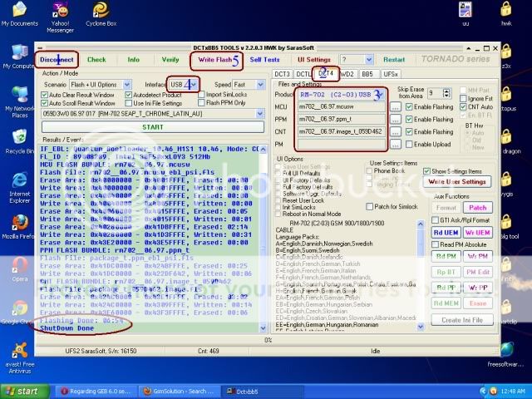The height and width of the screenshot is (399, 532).
Task: Click the Verify button
Action: [x=170, y=60]
